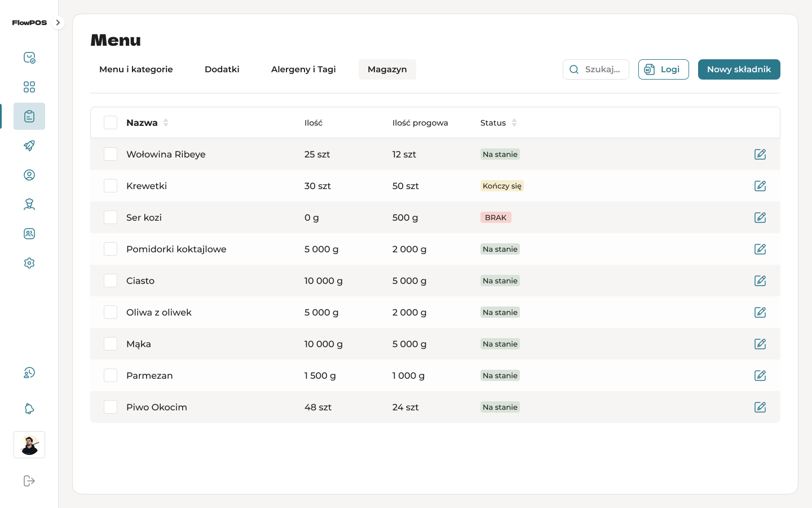Screen dimensions: 812x508
Task: Open the Logi button
Action: pyautogui.click(x=663, y=69)
